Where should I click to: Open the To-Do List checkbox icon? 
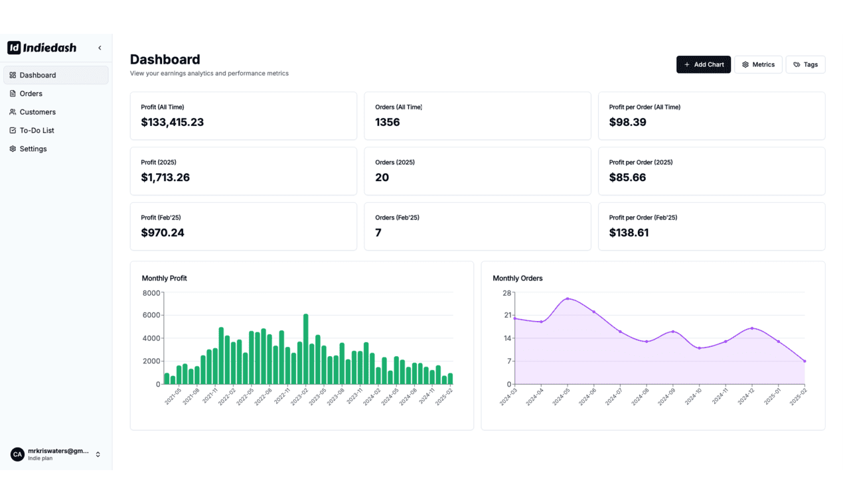coord(13,131)
